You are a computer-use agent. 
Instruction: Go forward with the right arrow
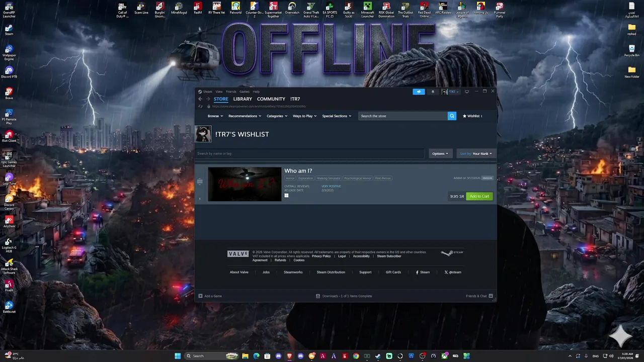coord(208,99)
